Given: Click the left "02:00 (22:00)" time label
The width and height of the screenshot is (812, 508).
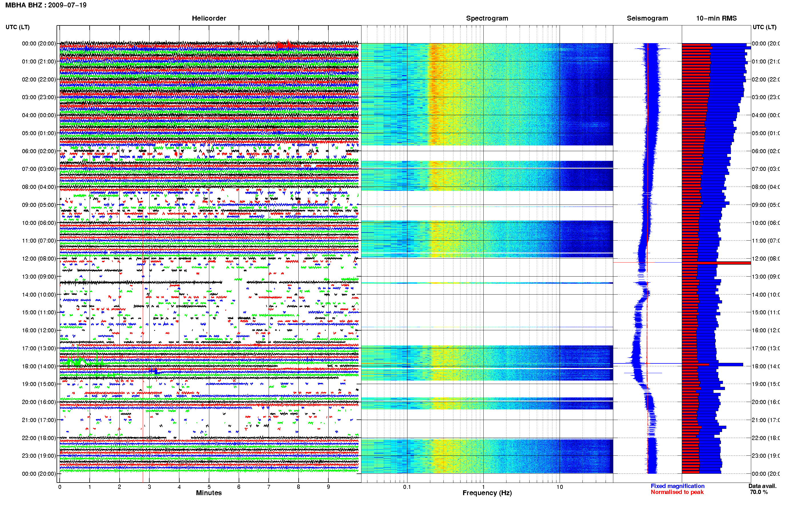Looking at the screenshot, I should point(39,79).
